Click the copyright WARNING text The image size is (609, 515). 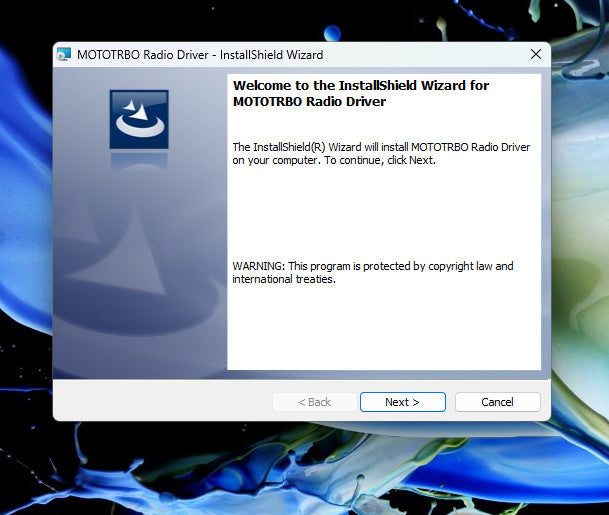(372, 272)
